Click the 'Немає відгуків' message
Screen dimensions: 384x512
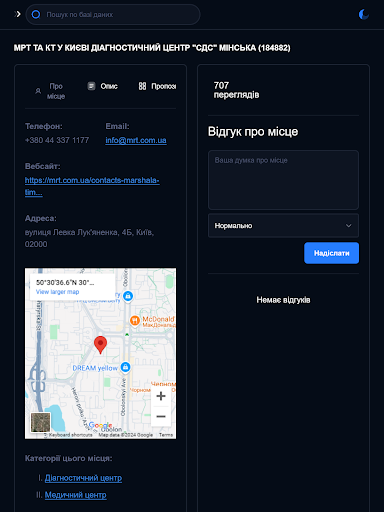pos(283,300)
